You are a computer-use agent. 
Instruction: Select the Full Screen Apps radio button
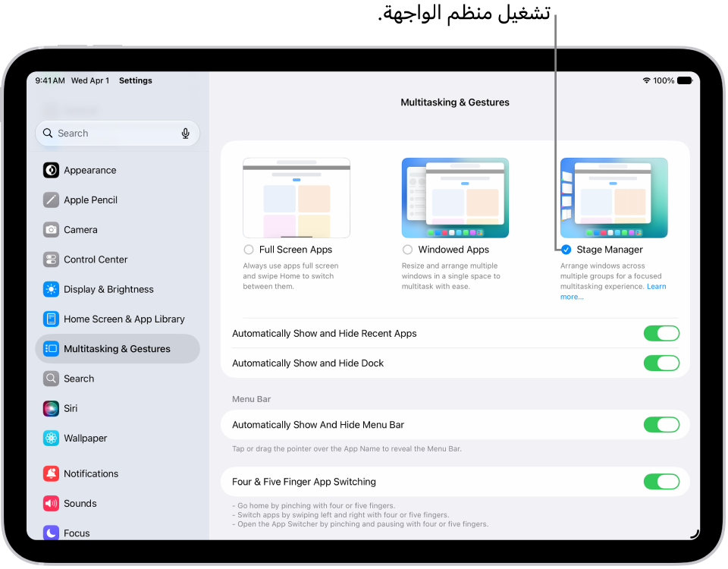pos(249,250)
